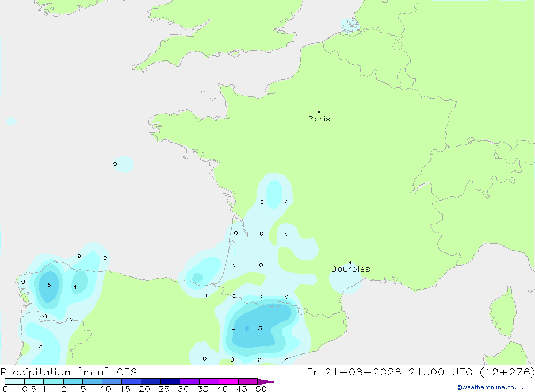Pick the 0.5–1 legend swatch
This screenshot has height=392, width=535.
point(34,381)
